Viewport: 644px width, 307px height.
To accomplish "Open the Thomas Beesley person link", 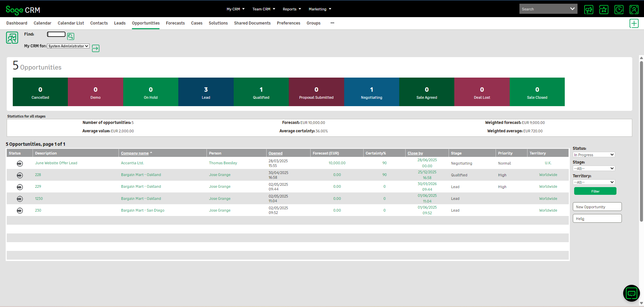I will coord(223,163).
